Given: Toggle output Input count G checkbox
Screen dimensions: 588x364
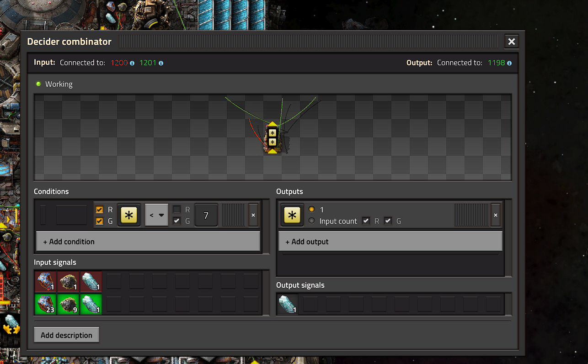Looking at the screenshot, I should coord(388,221).
